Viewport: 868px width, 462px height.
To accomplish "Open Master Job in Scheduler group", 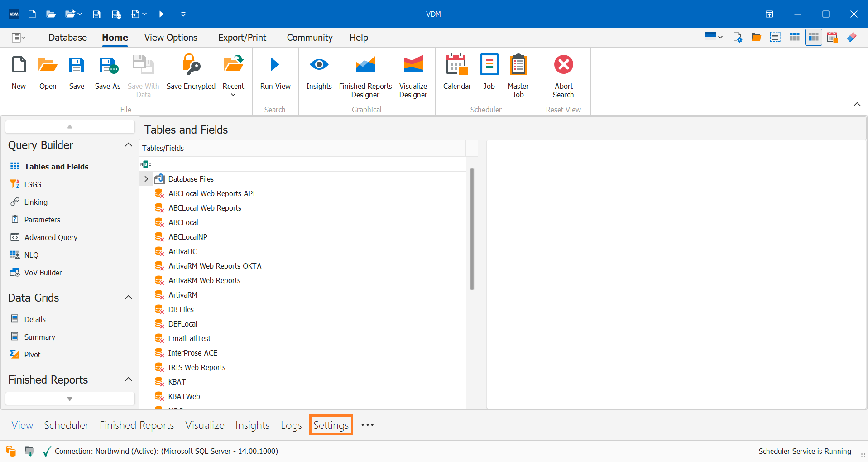I will click(x=518, y=76).
